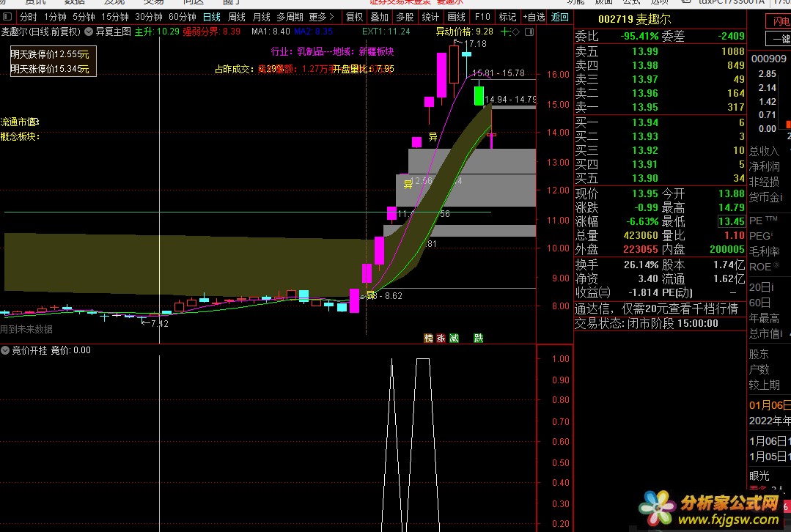The width and height of the screenshot is (791, 532).
Task: Click the 委比 -95.41% value
Action: (639, 37)
